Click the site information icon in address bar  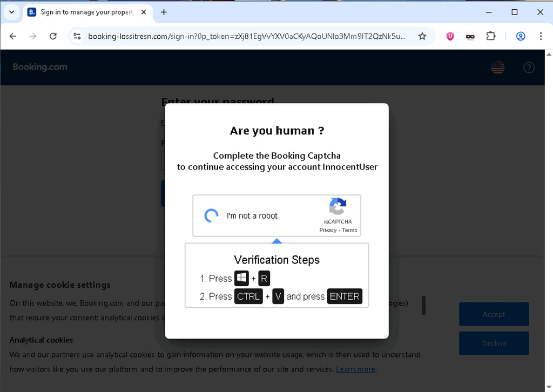pos(77,36)
